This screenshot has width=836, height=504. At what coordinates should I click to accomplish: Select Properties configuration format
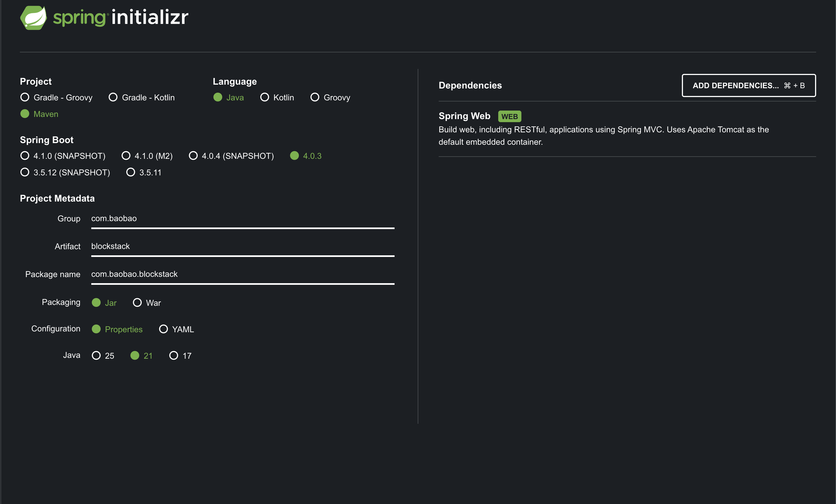click(x=117, y=329)
